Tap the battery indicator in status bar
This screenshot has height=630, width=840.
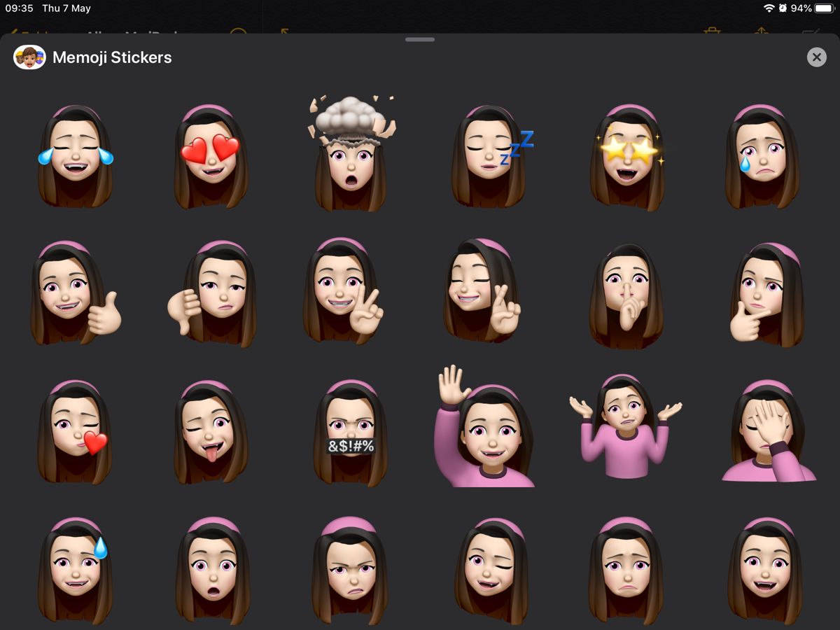click(824, 8)
